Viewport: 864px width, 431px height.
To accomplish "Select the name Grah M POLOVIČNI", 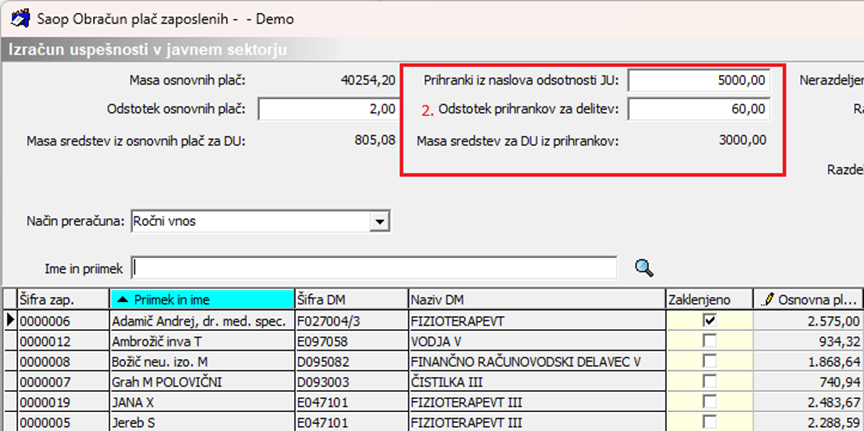I will point(167,382).
